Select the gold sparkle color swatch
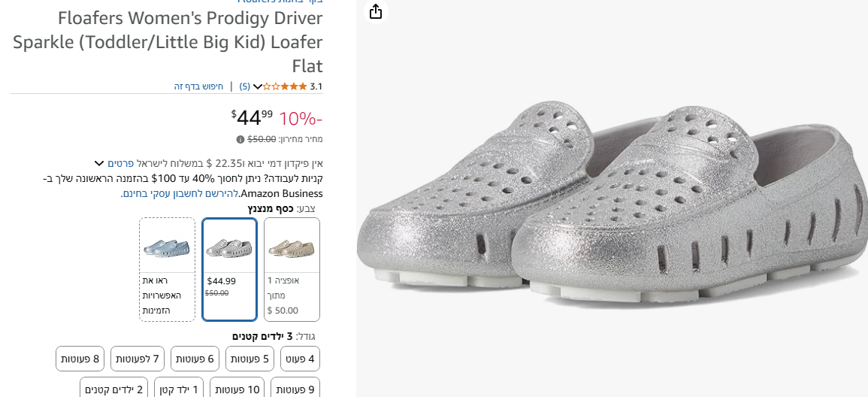Image resolution: width=868 pixels, height=397 pixels. point(292,268)
